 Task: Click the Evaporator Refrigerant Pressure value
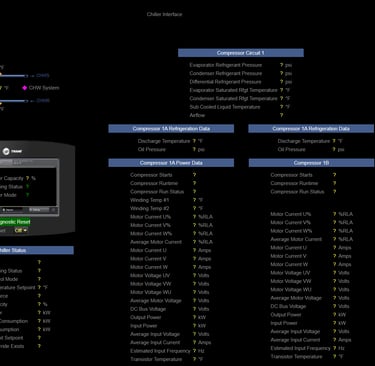(282, 65)
